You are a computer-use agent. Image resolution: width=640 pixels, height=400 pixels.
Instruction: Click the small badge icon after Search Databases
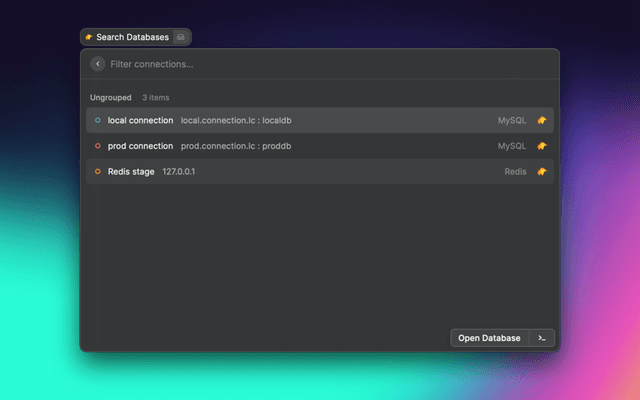coord(180,37)
